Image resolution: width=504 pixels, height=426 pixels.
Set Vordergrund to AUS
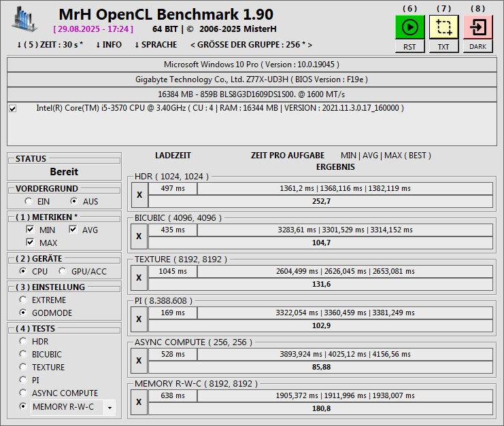(x=74, y=201)
